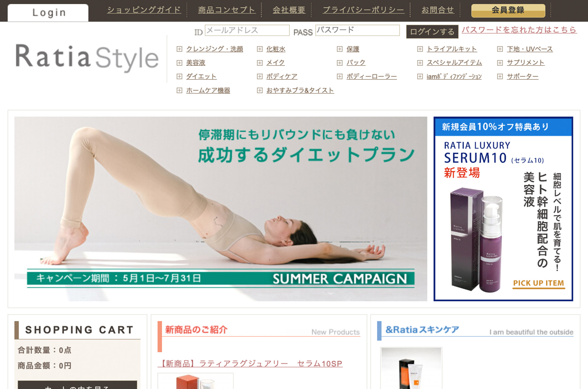The width and height of the screenshot is (588, 389).
Task: Click the plus icon beside 化粧水
Action: 260,49
